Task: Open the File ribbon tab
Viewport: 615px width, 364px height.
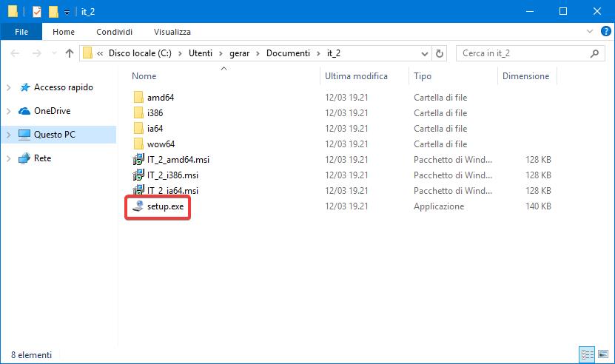Action: pos(21,32)
